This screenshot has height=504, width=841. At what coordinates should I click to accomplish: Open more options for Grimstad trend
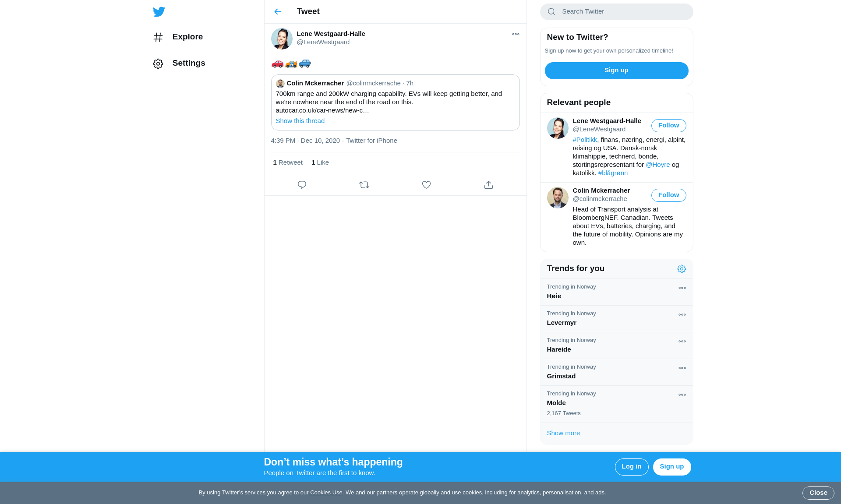click(682, 368)
